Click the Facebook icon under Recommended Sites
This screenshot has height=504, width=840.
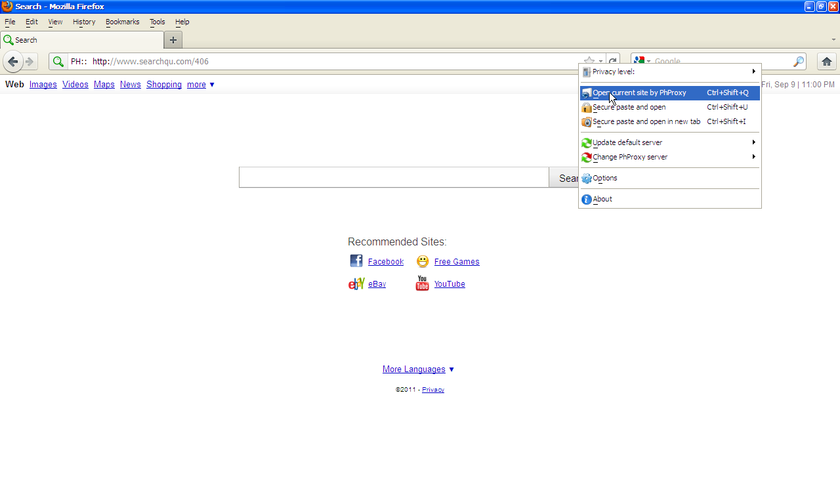(356, 261)
